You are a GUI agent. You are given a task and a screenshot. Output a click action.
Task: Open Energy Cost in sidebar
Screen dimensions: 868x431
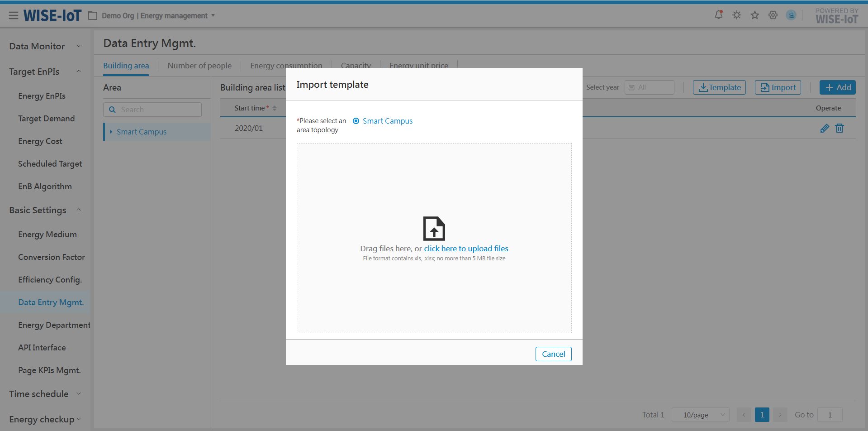pos(40,141)
